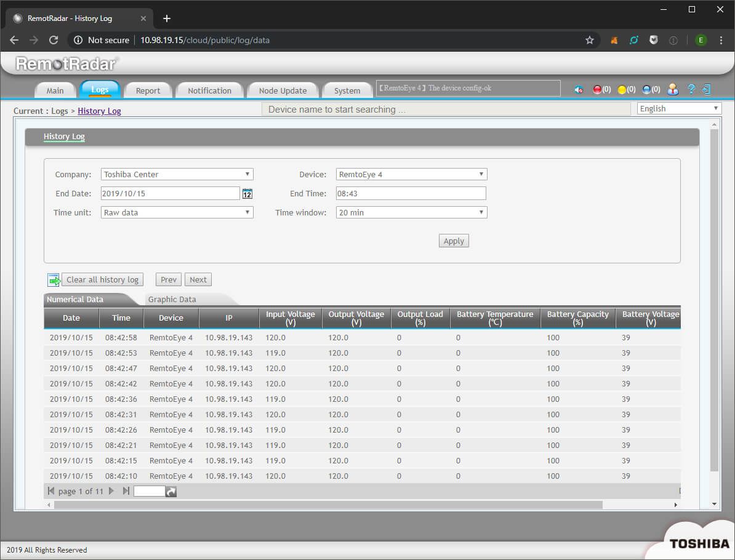Jump to the last page of results
Screen dimensions: 735x560
coord(126,491)
